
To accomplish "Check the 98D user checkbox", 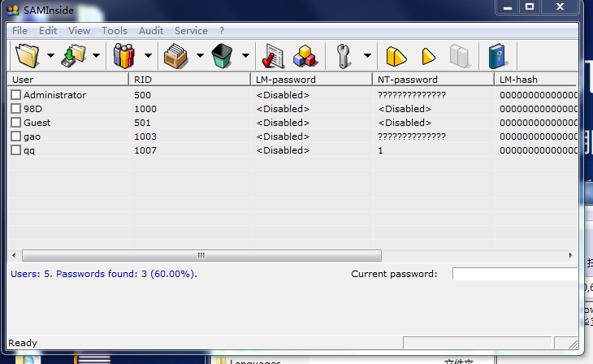I will click(15, 109).
